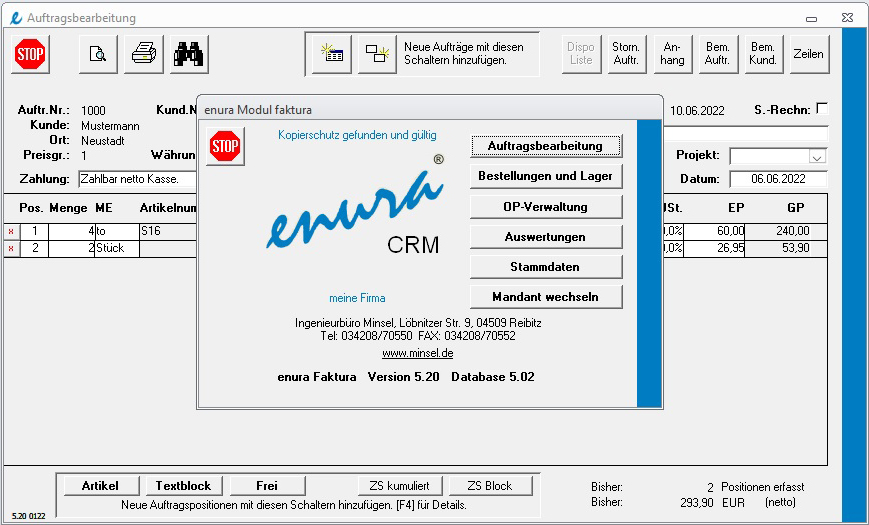Click ZS Block button
The width and height of the screenshot is (869, 525).
point(490,486)
